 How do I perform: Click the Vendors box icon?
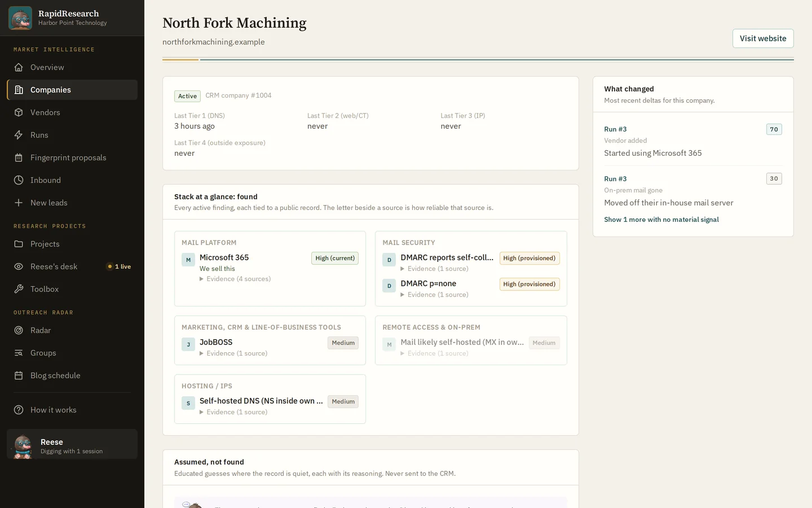pos(19,112)
